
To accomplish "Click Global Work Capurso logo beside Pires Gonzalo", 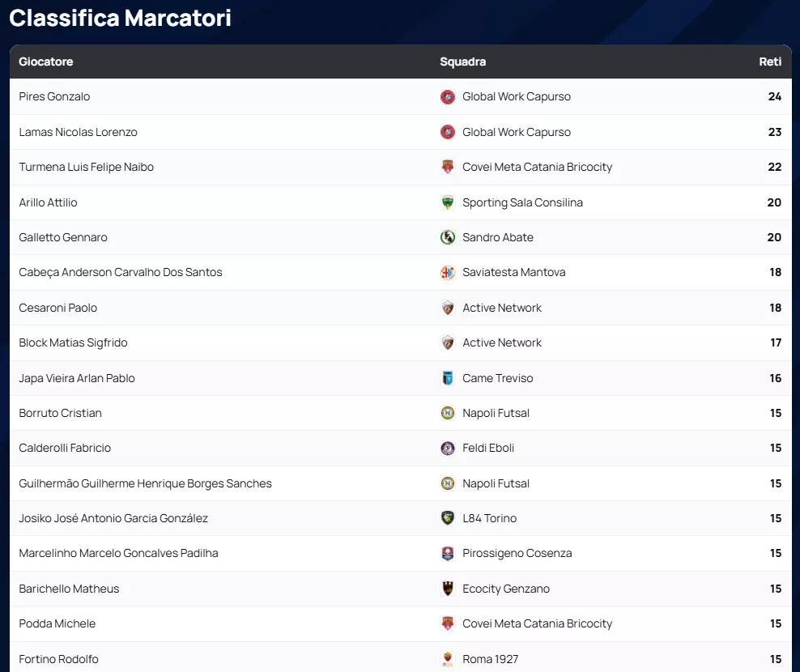I will click(x=448, y=97).
